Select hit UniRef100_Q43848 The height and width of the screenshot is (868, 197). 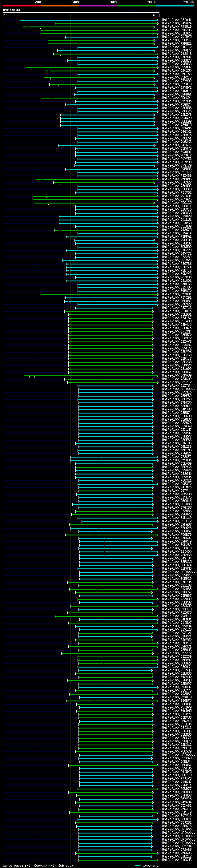click(x=177, y=54)
